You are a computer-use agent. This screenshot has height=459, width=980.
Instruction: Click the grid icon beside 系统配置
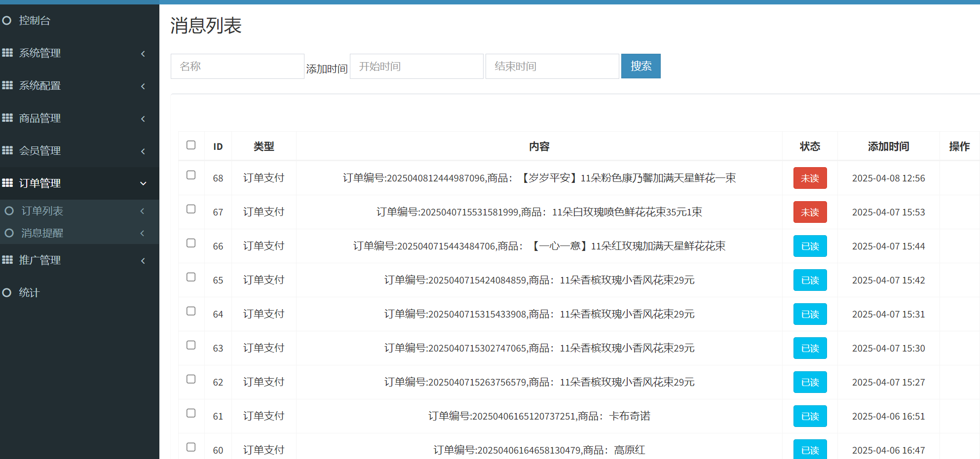(x=7, y=85)
